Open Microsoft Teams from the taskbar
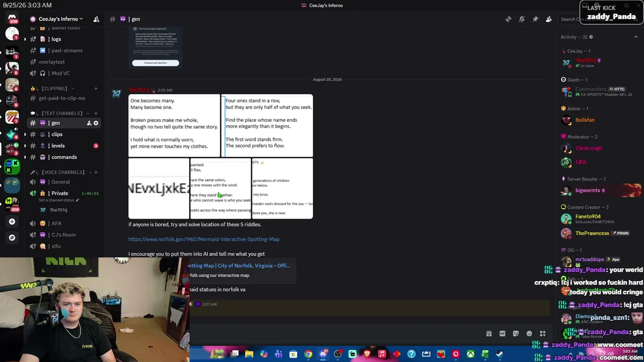The image size is (644, 362). [278, 354]
